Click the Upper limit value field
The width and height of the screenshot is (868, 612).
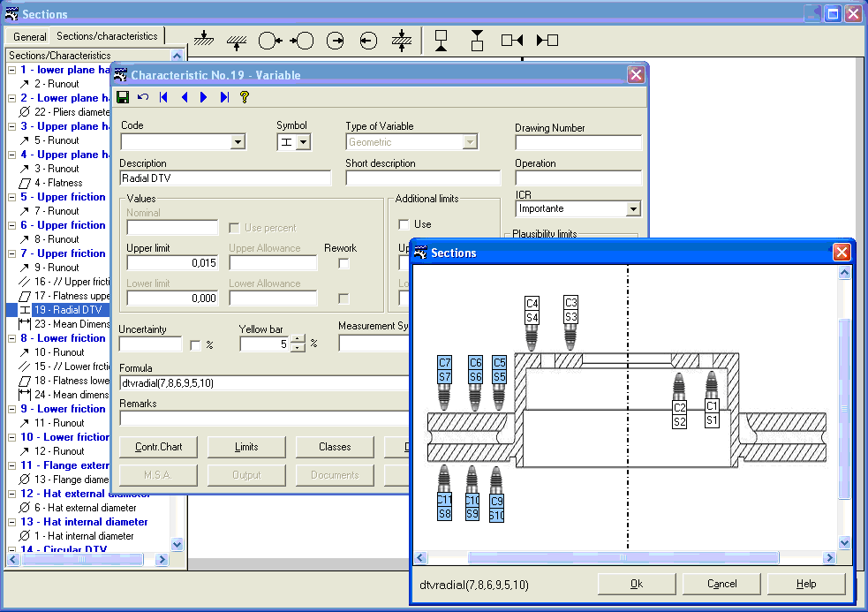(172, 263)
